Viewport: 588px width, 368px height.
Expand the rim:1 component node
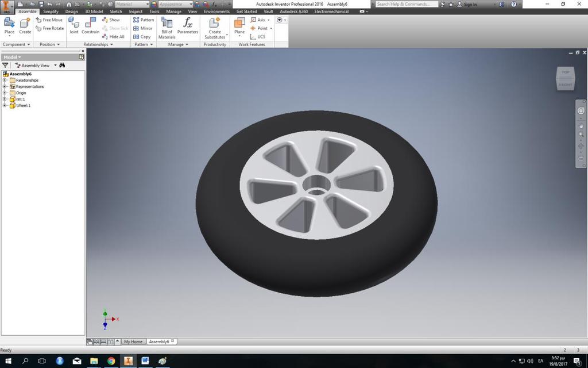[x=5, y=99]
